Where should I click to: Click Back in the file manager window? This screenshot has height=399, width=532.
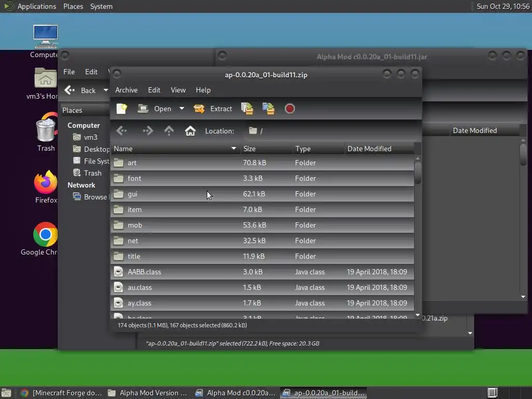80,90
